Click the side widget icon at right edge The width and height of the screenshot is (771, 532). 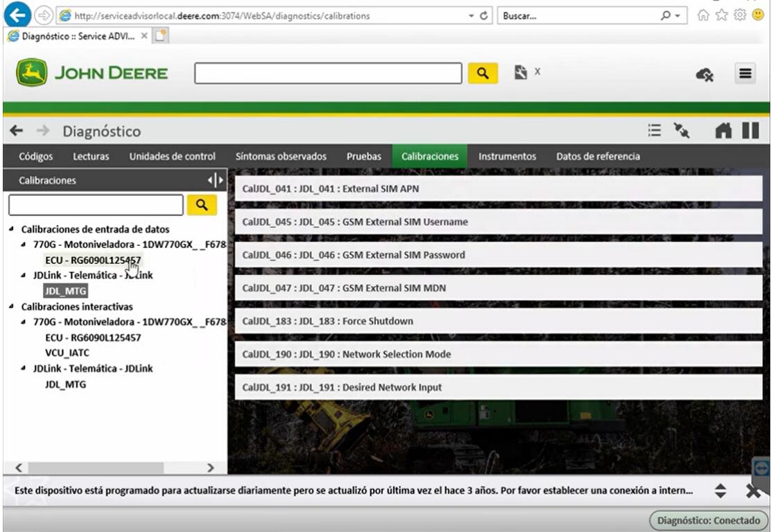click(761, 469)
